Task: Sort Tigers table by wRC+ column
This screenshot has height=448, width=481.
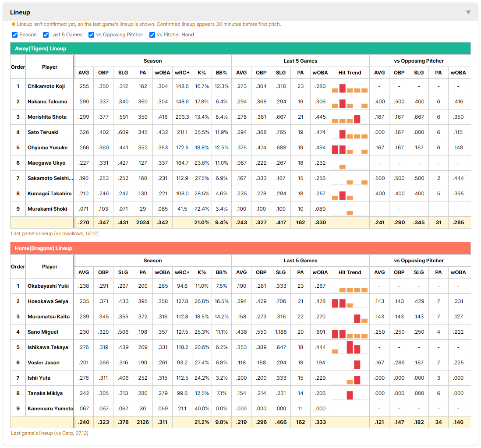Action: point(182,73)
